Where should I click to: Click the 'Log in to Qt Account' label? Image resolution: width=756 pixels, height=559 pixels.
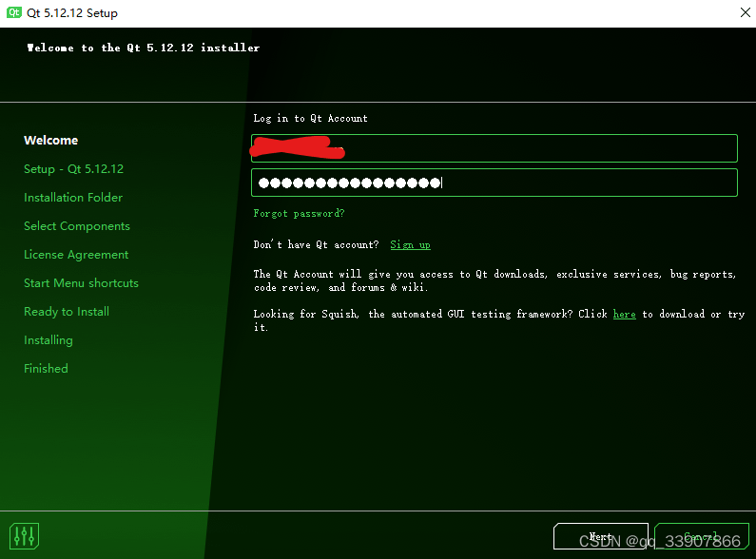click(x=311, y=119)
